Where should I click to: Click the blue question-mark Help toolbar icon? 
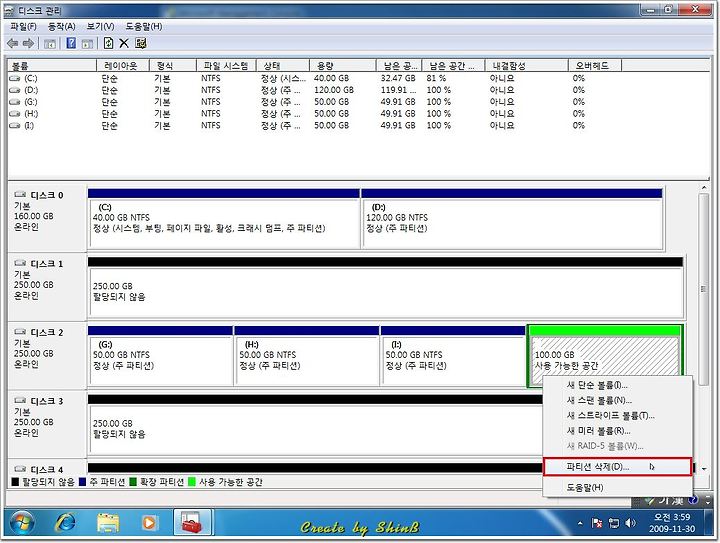click(x=71, y=43)
